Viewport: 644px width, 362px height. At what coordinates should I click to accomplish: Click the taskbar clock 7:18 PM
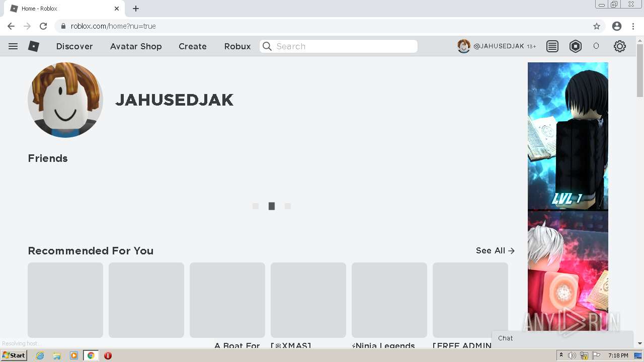click(x=618, y=355)
